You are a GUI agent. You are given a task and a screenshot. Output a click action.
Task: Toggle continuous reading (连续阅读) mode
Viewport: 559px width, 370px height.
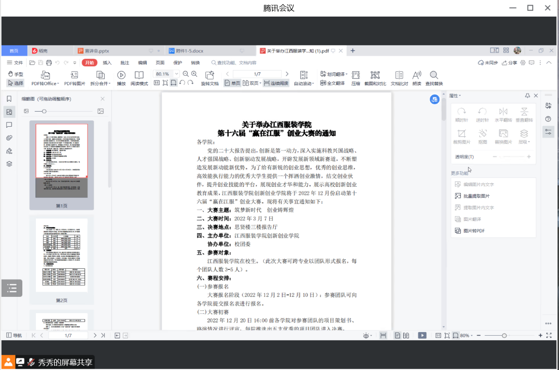point(276,83)
